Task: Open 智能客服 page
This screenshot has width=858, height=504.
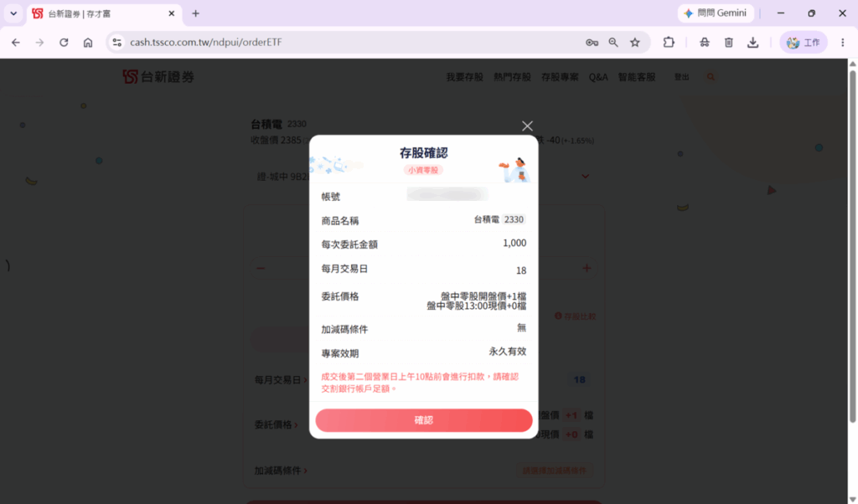Action: pyautogui.click(x=637, y=77)
